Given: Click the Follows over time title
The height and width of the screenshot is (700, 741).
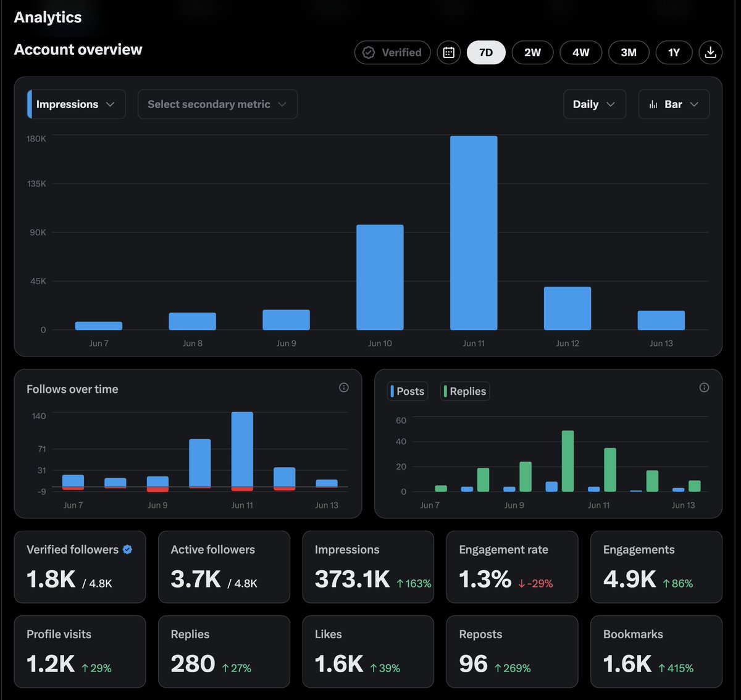Looking at the screenshot, I should pos(72,389).
